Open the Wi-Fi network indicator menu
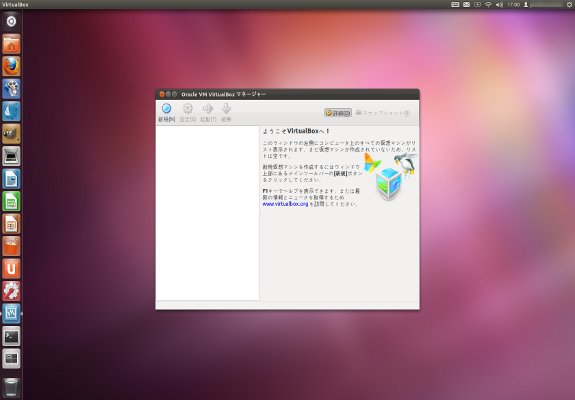This screenshot has width=575, height=400. click(x=488, y=4)
